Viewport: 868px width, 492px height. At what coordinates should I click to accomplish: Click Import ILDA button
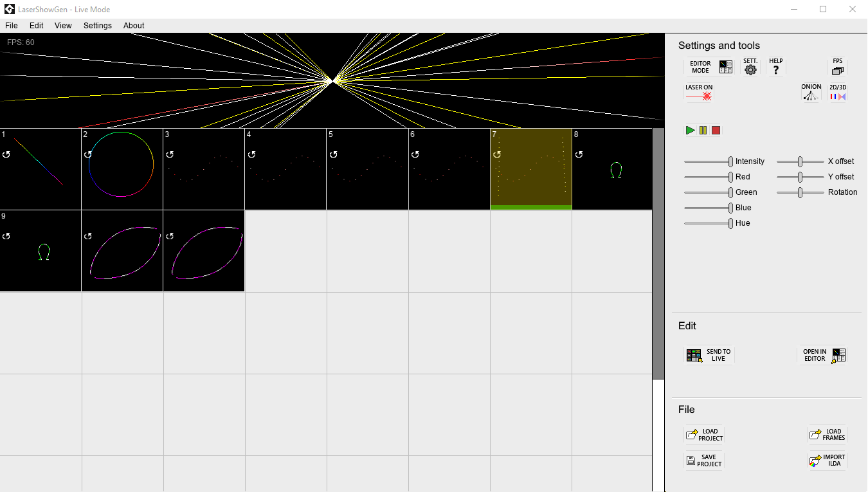827,460
